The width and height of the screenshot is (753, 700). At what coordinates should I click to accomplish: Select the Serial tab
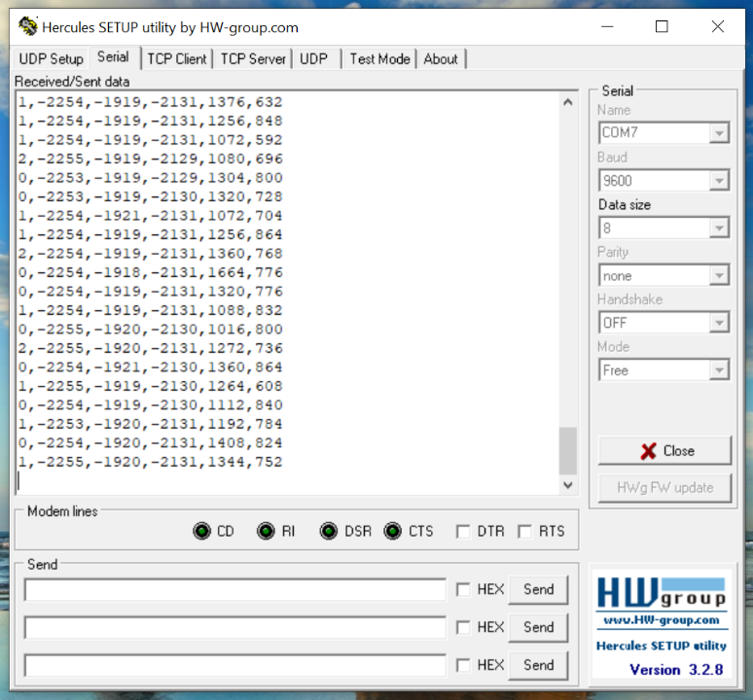point(113,57)
